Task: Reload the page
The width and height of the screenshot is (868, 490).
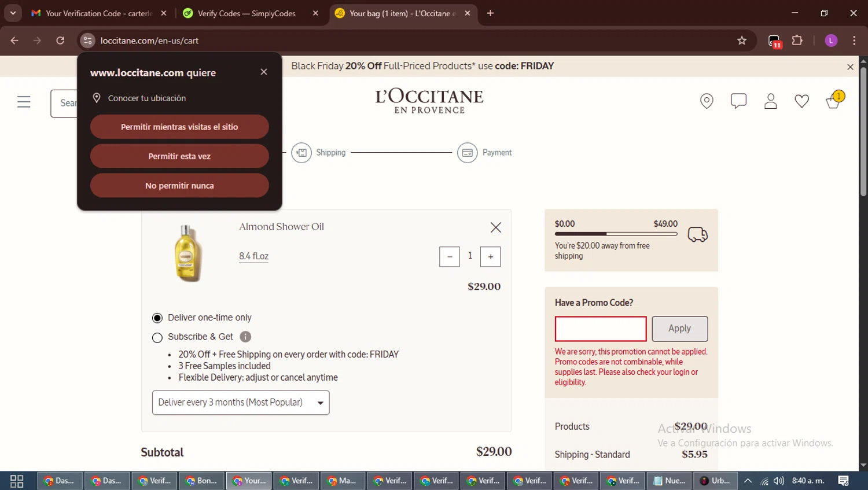Action: pyautogui.click(x=60, y=40)
